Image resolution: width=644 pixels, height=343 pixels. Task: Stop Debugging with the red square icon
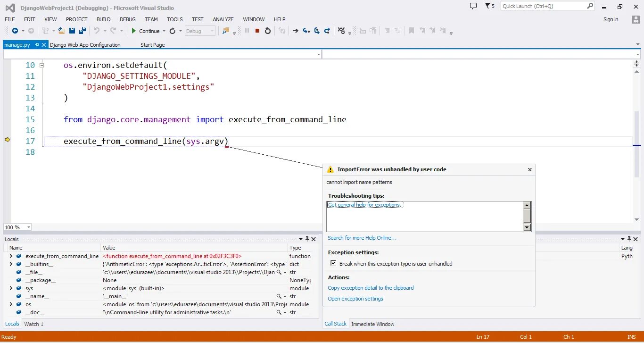pos(257,30)
